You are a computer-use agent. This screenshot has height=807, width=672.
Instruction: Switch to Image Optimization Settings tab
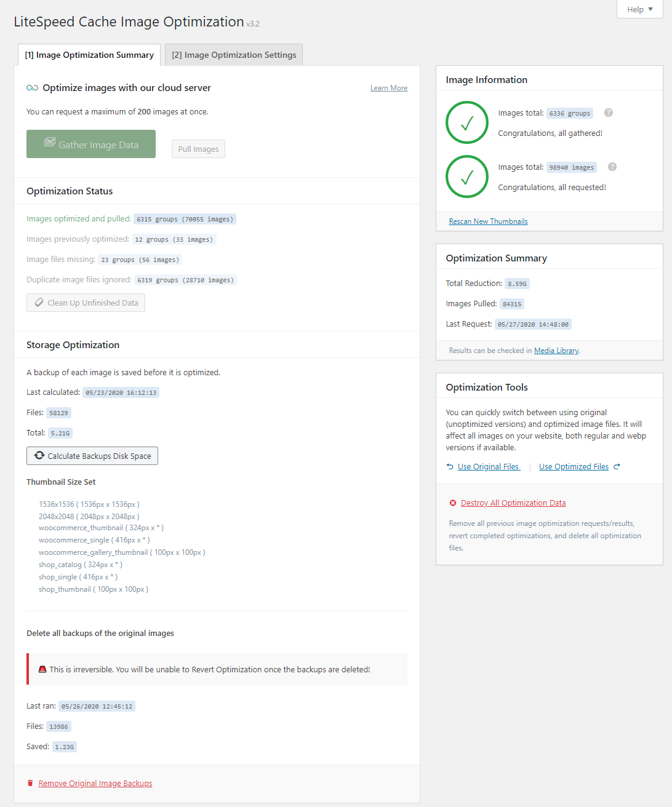234,55
